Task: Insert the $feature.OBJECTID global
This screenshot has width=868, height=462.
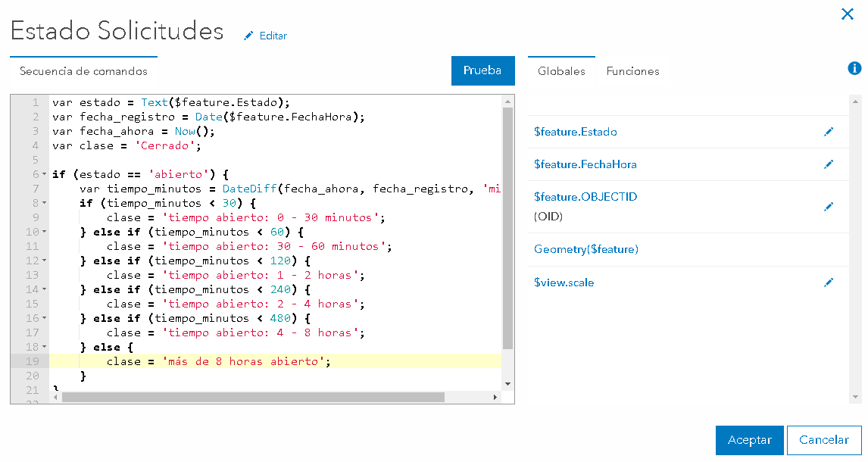Action: click(x=585, y=196)
